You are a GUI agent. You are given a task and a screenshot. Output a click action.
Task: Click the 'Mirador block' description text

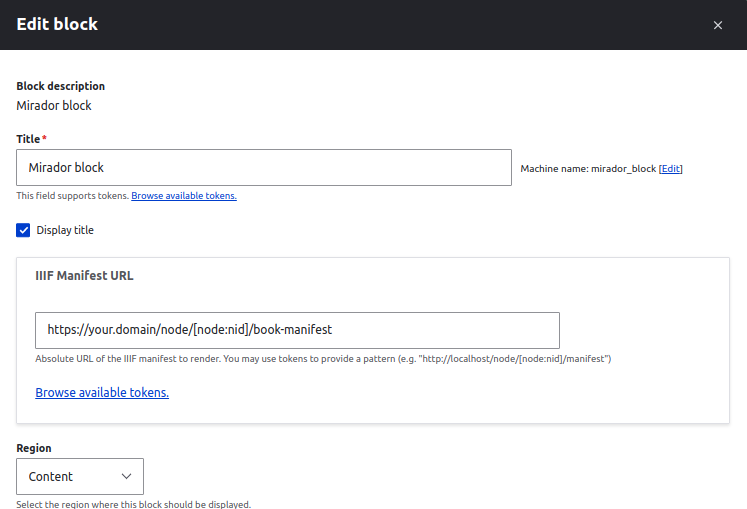tap(54, 105)
